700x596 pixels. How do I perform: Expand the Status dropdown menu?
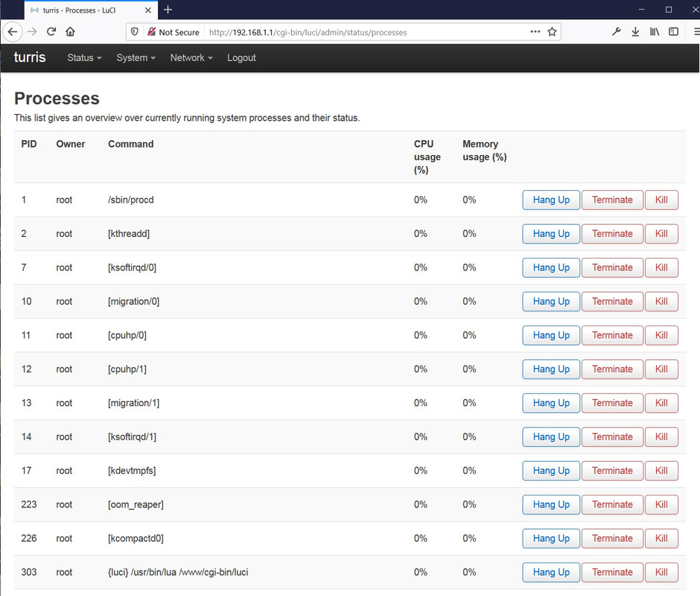tap(84, 57)
